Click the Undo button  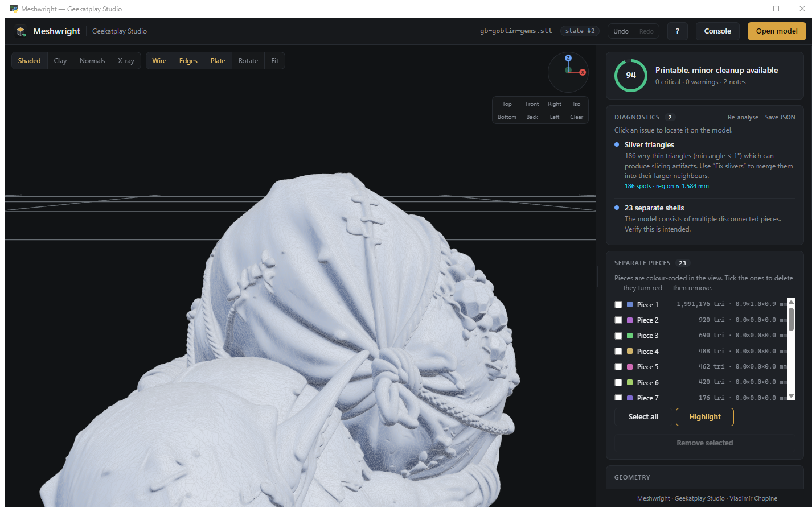click(x=621, y=31)
